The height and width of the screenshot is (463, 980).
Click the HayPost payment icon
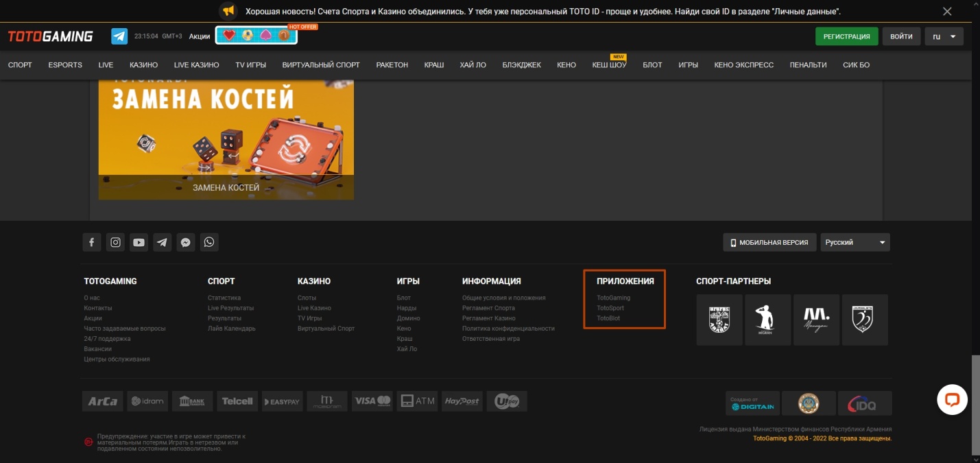(x=462, y=401)
